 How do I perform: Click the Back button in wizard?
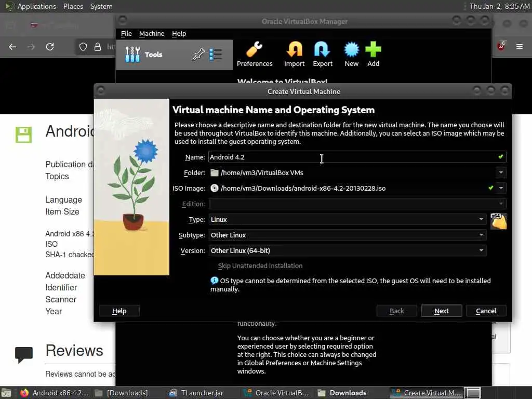396,311
